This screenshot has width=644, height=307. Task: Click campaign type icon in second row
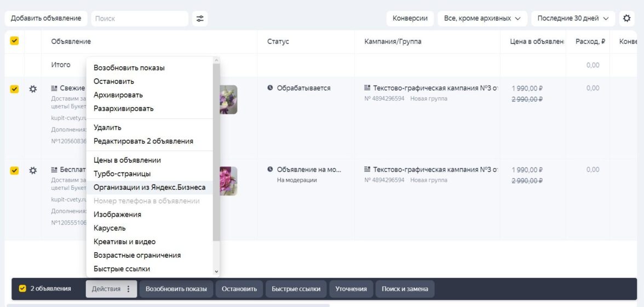click(367, 170)
